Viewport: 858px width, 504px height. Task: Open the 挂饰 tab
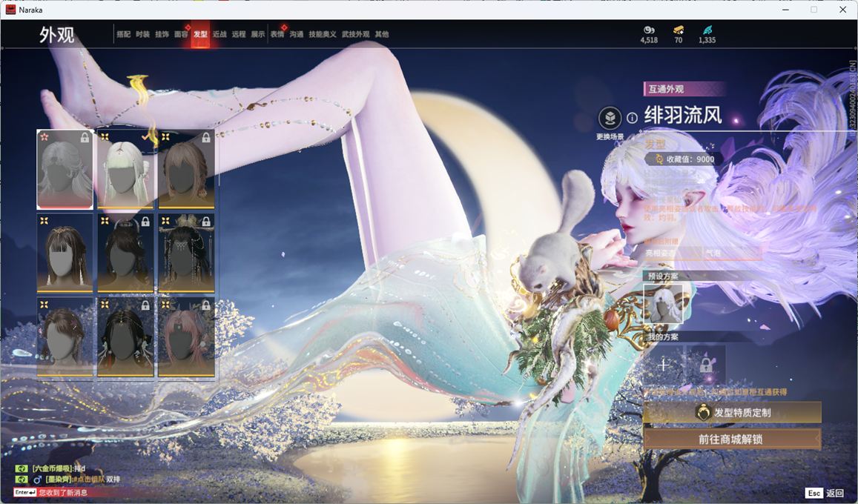[x=162, y=34]
